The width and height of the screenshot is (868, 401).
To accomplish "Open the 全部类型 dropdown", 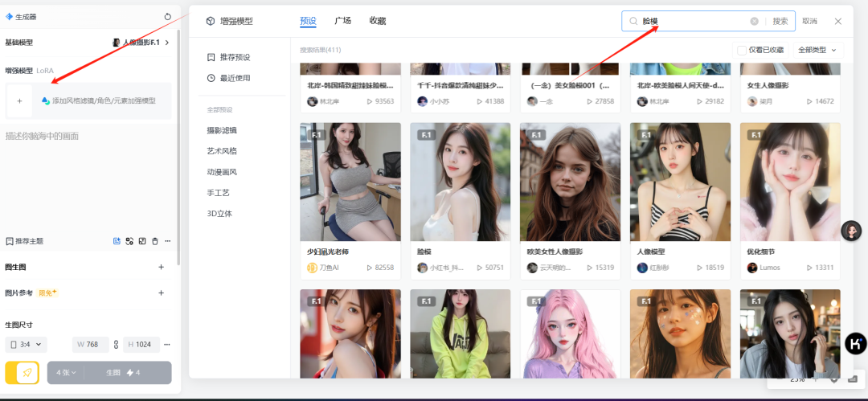I will pyautogui.click(x=818, y=50).
